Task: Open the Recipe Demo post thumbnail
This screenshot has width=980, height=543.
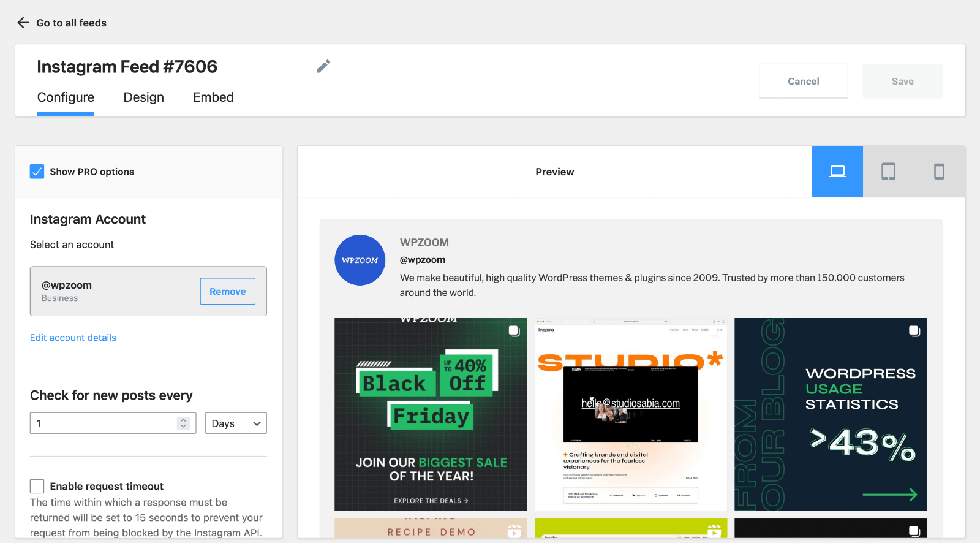Action: pyautogui.click(x=431, y=528)
